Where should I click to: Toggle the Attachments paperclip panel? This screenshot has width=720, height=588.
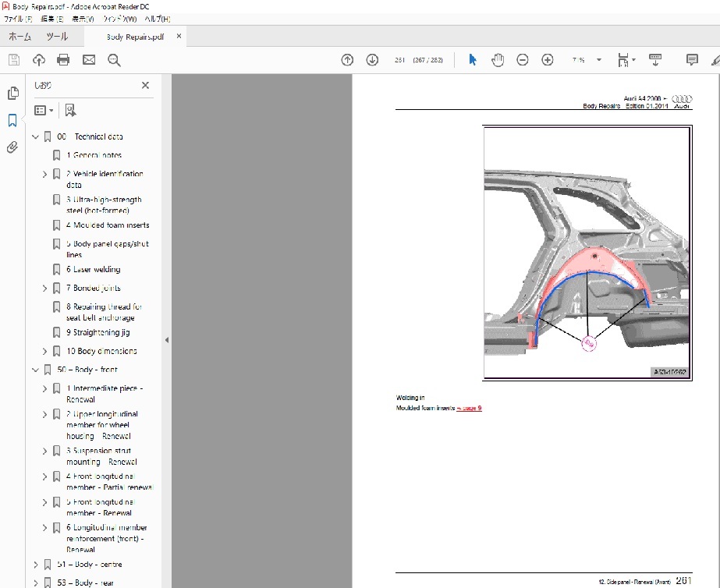point(12,147)
